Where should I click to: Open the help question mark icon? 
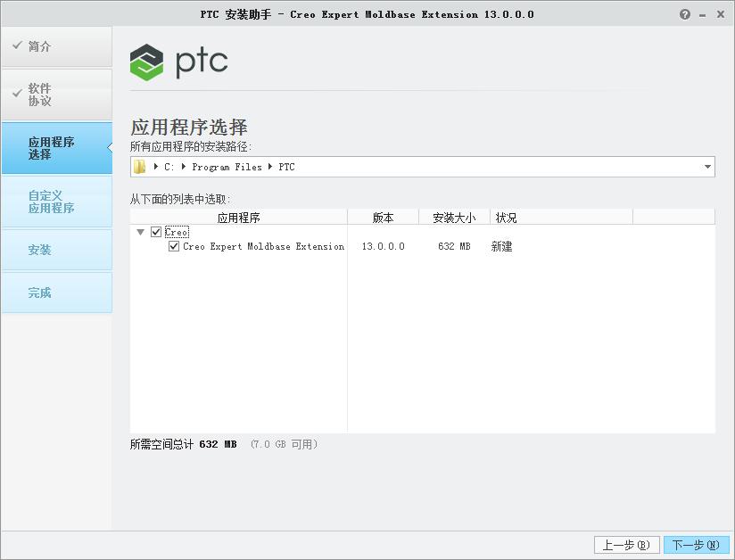click(684, 14)
